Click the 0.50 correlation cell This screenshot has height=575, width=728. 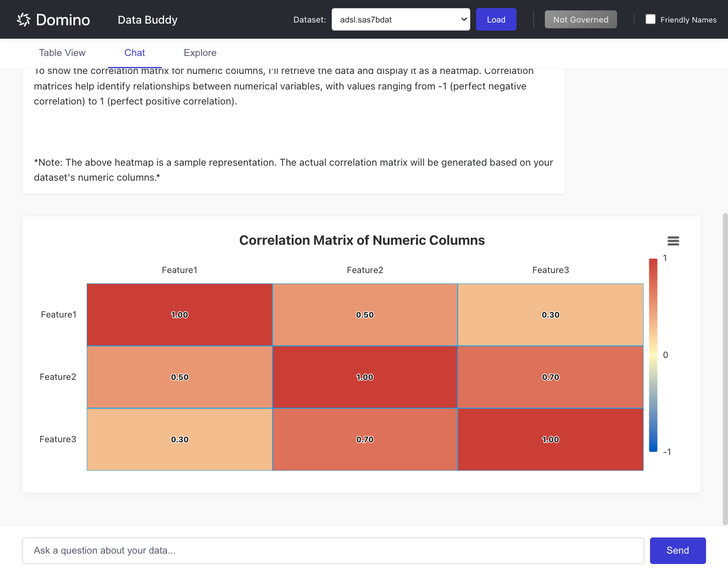[x=365, y=315]
